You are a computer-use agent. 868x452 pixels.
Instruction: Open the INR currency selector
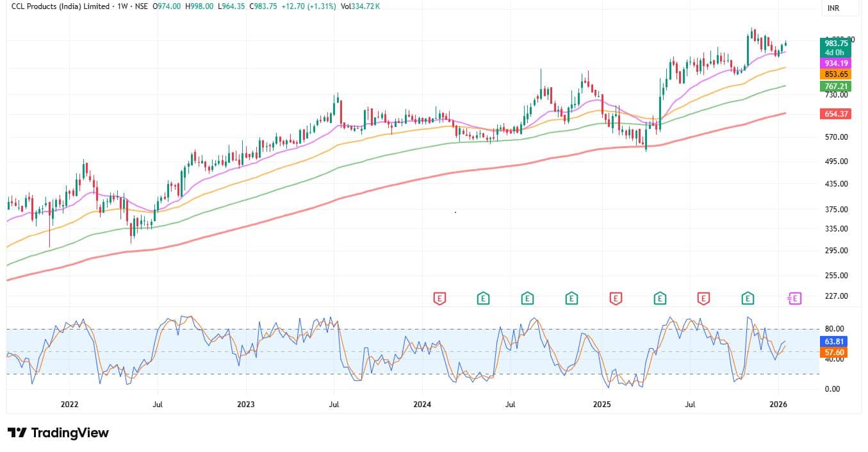coord(840,8)
